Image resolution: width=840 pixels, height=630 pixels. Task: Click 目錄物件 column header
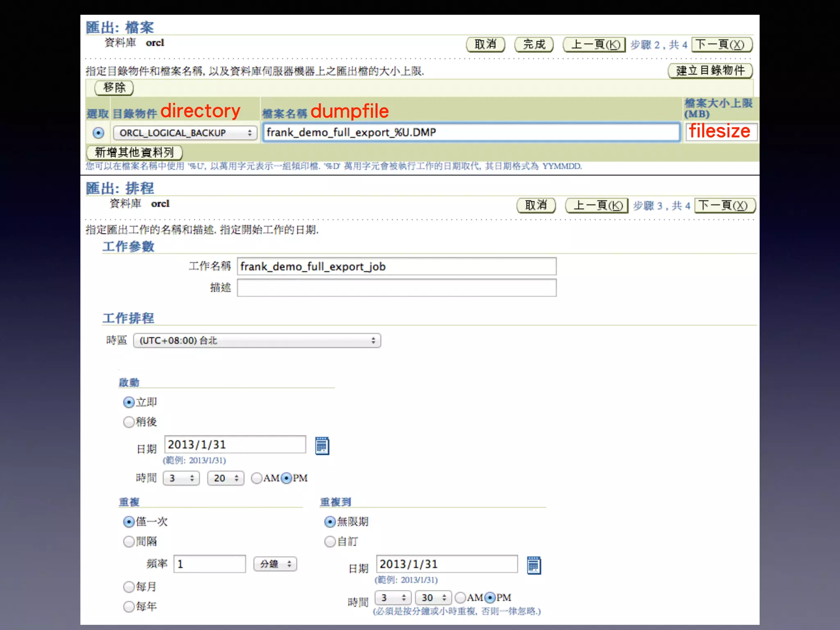(135, 114)
